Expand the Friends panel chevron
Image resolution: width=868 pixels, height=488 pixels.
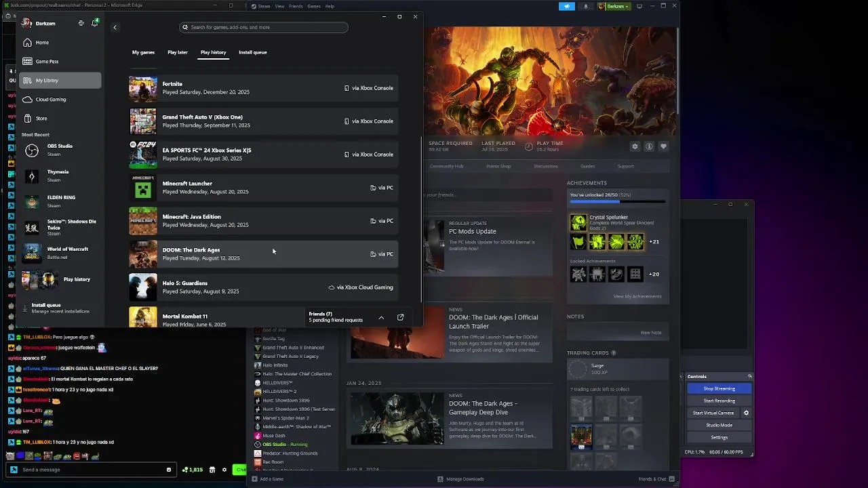point(381,317)
